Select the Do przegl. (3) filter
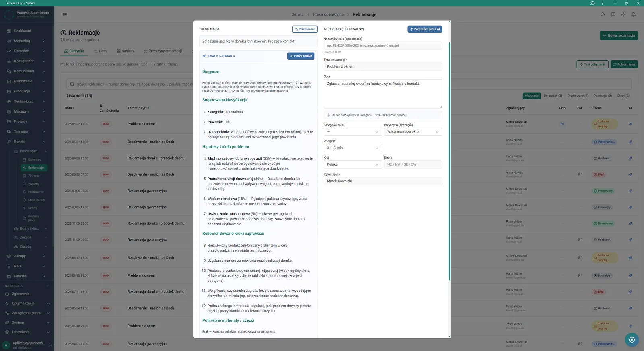 point(553,96)
